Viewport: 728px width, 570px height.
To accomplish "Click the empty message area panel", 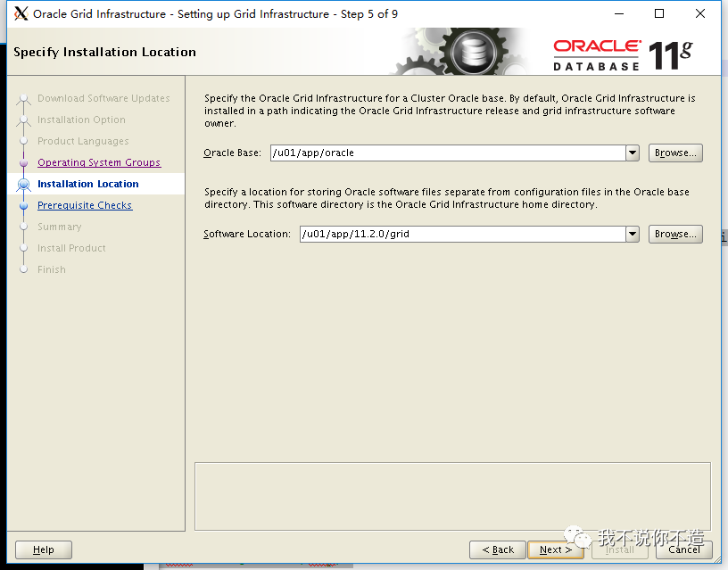I will pos(452,496).
